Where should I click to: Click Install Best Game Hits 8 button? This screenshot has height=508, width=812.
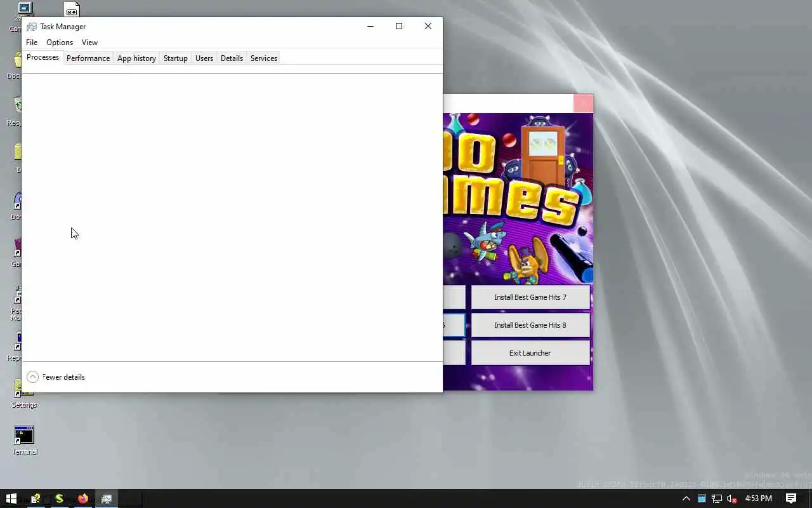[x=530, y=325]
